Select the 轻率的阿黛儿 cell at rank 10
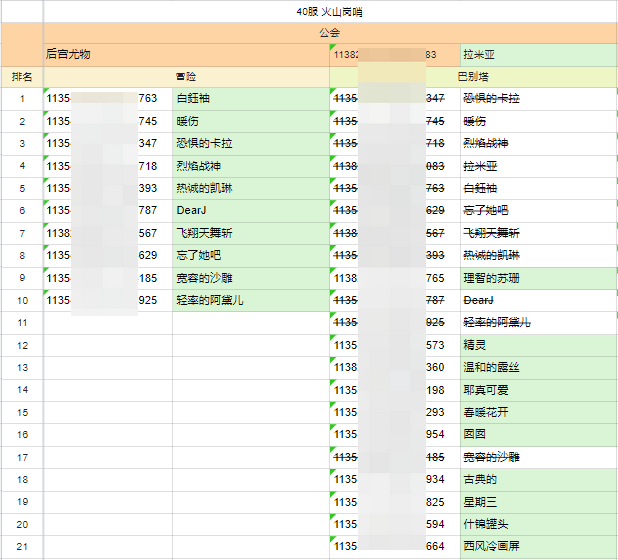This screenshot has width=618, height=560. point(251,300)
